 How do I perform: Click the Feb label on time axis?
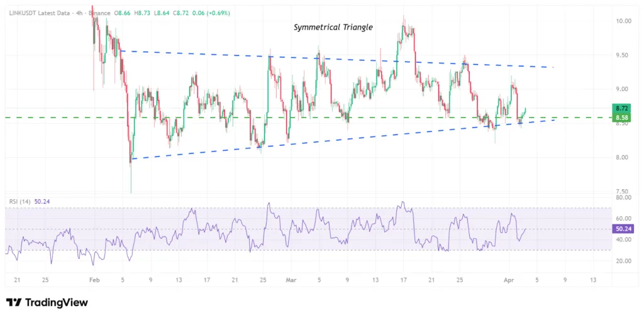coord(94,280)
